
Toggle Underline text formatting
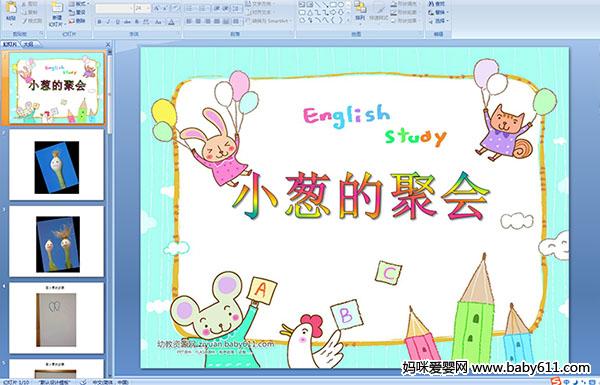117,22
